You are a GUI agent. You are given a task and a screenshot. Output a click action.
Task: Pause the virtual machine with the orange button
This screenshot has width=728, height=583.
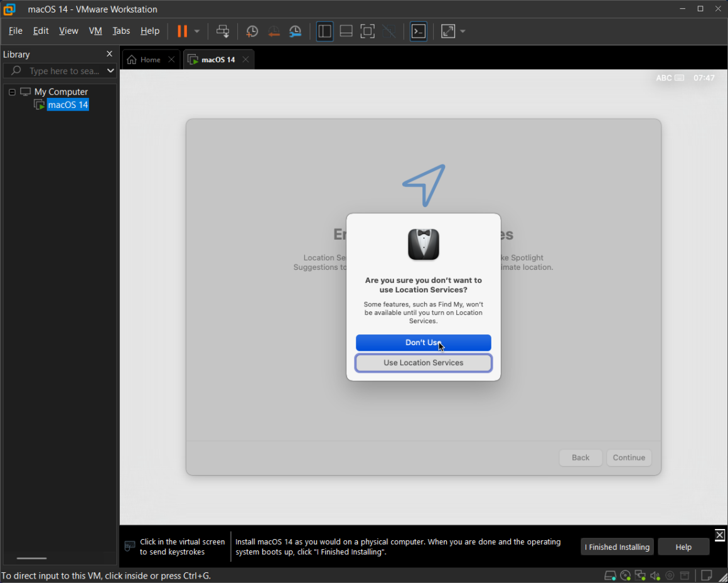point(183,31)
